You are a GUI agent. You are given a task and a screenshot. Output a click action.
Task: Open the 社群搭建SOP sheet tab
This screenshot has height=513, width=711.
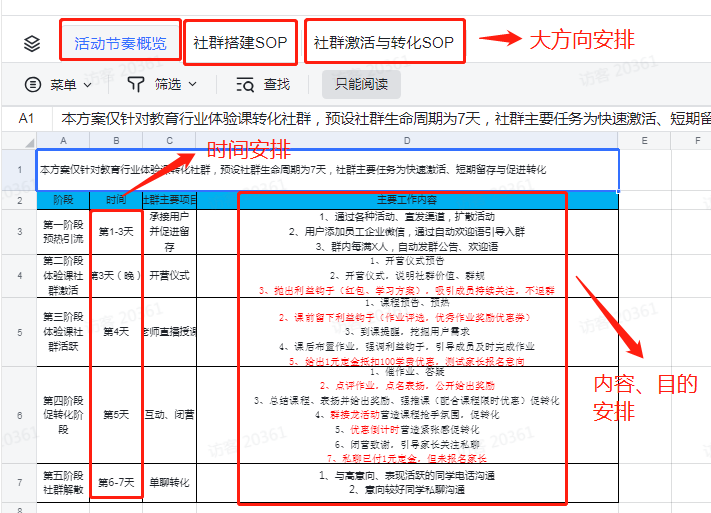point(240,42)
